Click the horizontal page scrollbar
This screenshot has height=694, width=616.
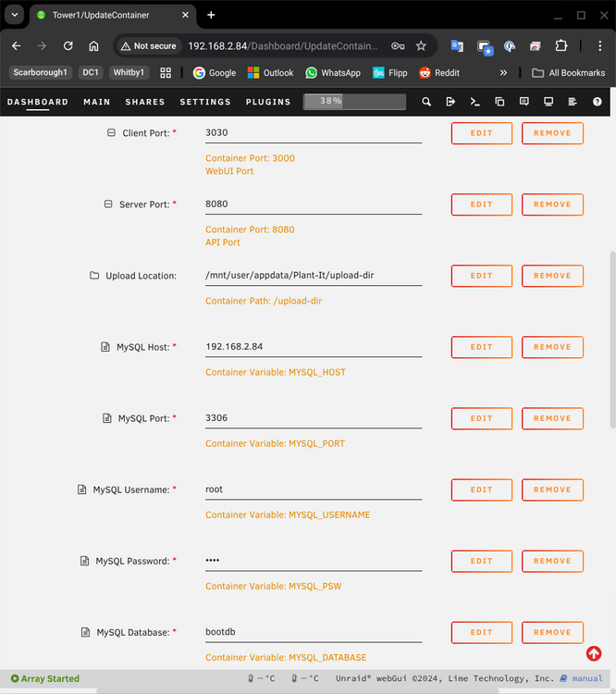click(x=298, y=690)
